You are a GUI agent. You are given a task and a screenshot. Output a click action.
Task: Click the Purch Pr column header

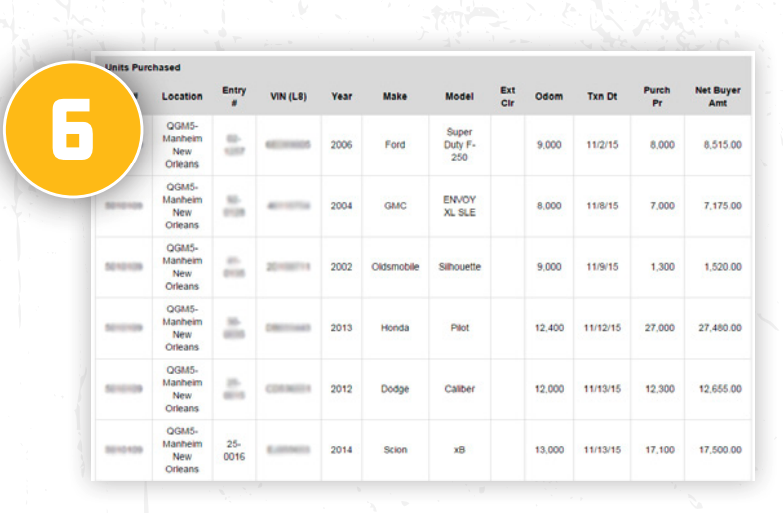pos(657,96)
